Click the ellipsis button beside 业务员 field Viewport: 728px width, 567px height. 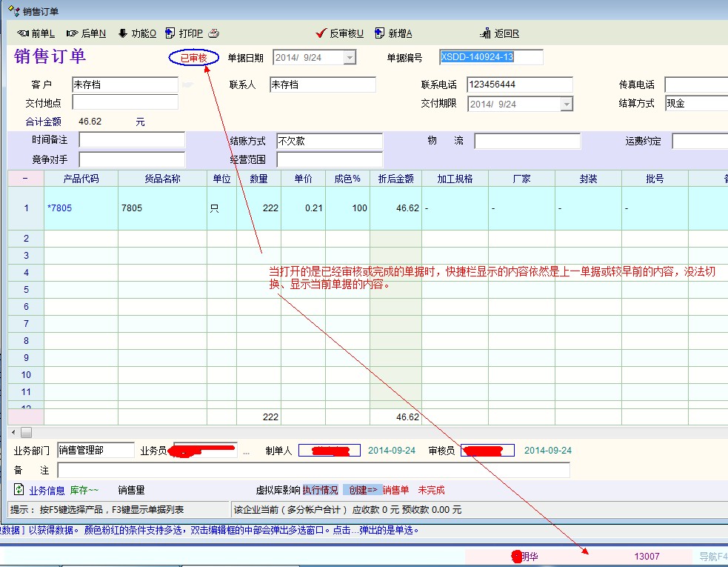[246, 451]
